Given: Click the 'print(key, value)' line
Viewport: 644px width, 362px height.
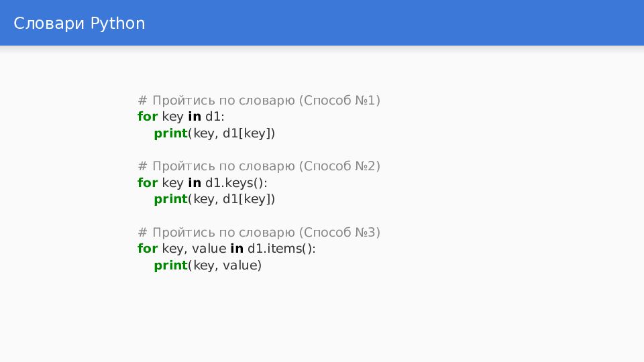Looking at the screenshot, I should pyautogui.click(x=208, y=265).
